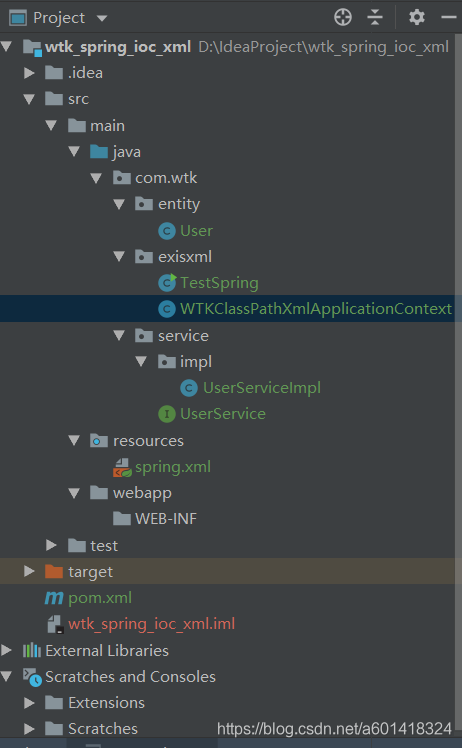Select spring.xml file name
Viewport: 462px width, 748px height.
[x=173, y=467]
